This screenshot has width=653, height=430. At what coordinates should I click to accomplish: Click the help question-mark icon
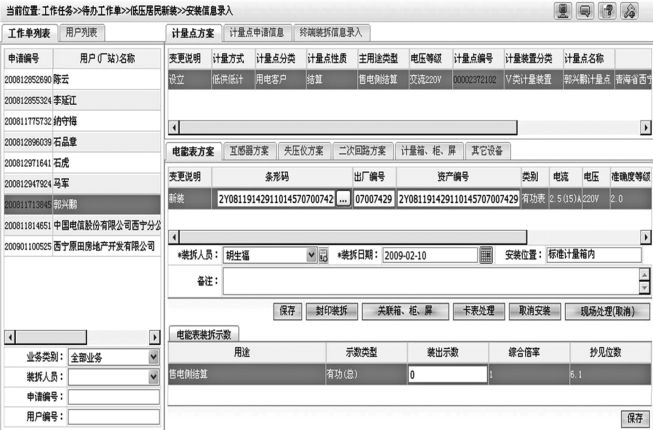607,10
